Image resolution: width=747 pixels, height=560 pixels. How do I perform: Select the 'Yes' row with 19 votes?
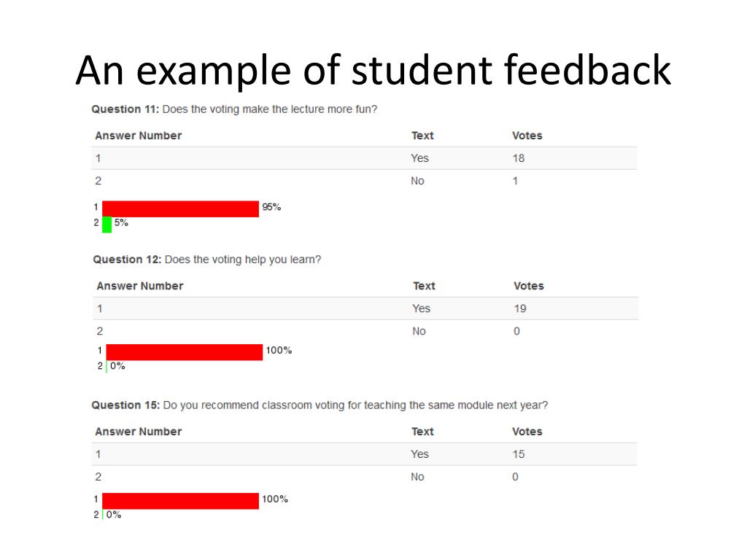coord(366,308)
